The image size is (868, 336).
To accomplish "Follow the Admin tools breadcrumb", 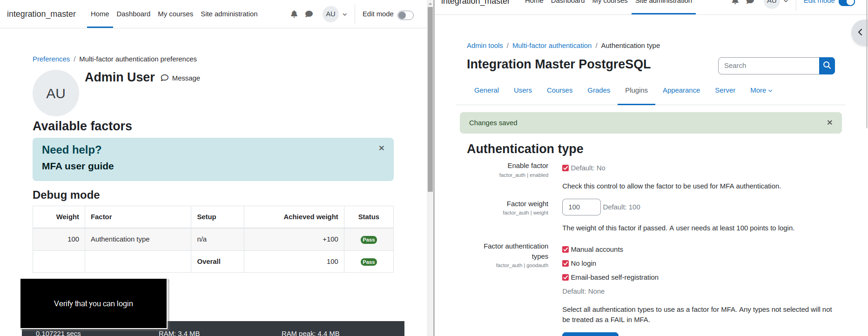I will point(485,46).
